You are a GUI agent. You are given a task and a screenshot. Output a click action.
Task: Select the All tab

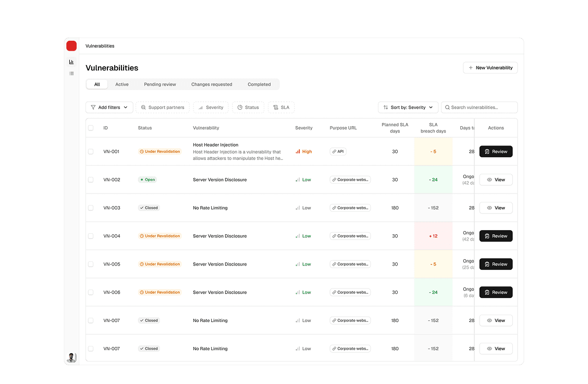coord(97,85)
